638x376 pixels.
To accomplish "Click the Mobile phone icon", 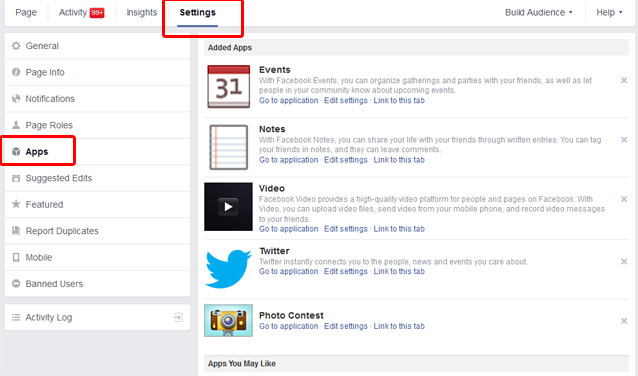I will [x=16, y=257].
